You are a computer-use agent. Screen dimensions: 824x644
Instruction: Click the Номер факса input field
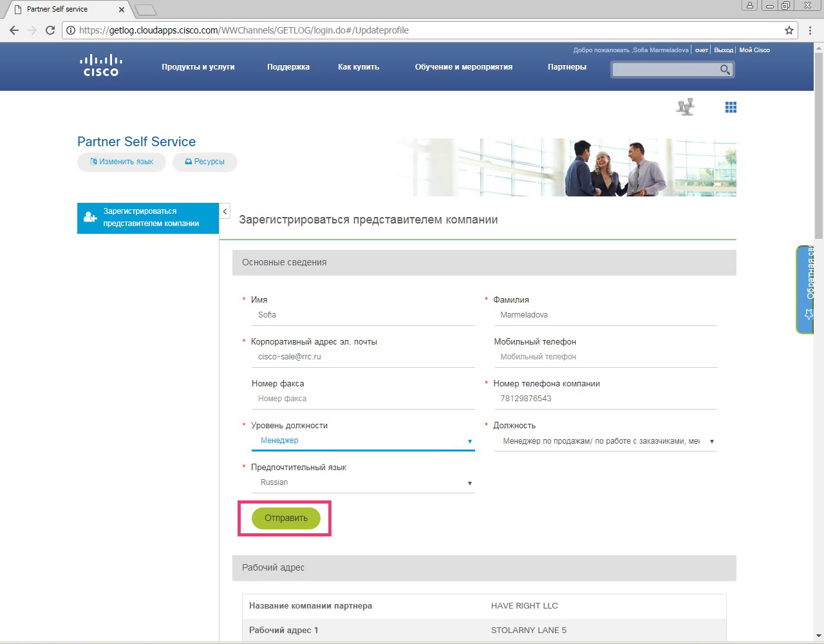363,399
